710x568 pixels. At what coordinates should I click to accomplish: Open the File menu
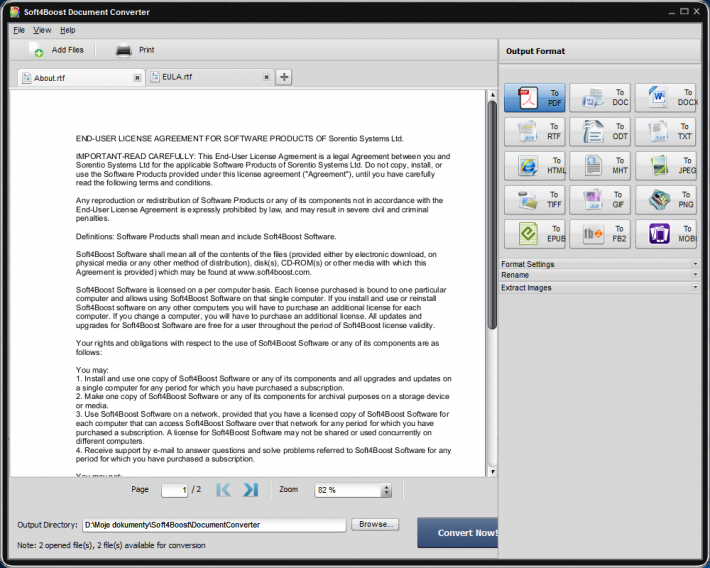coord(19,30)
